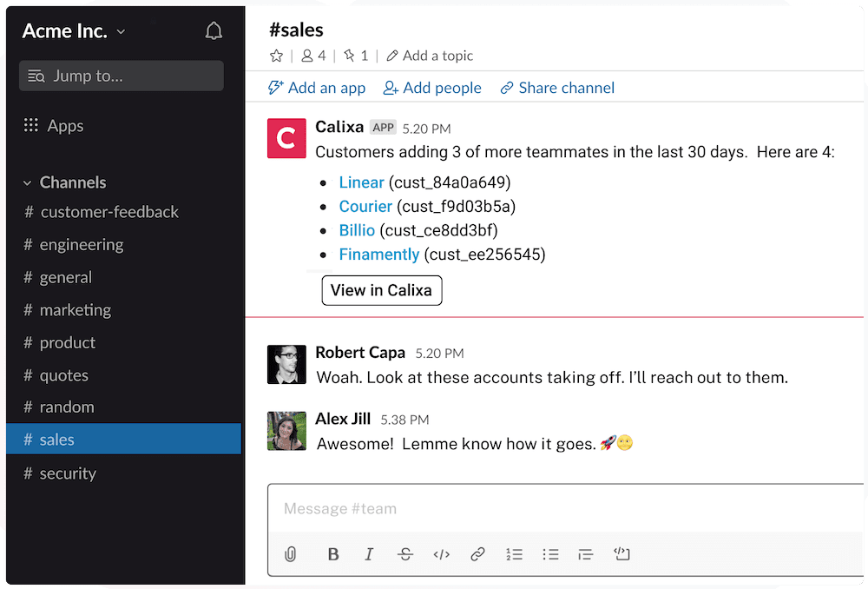Click Share channel
868x589 pixels.
pyautogui.click(x=557, y=88)
